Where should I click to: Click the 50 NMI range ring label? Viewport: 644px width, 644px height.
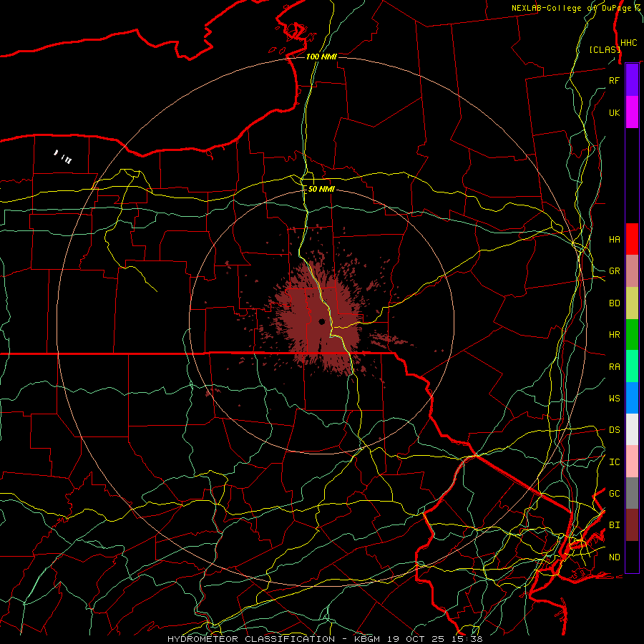coord(321,189)
